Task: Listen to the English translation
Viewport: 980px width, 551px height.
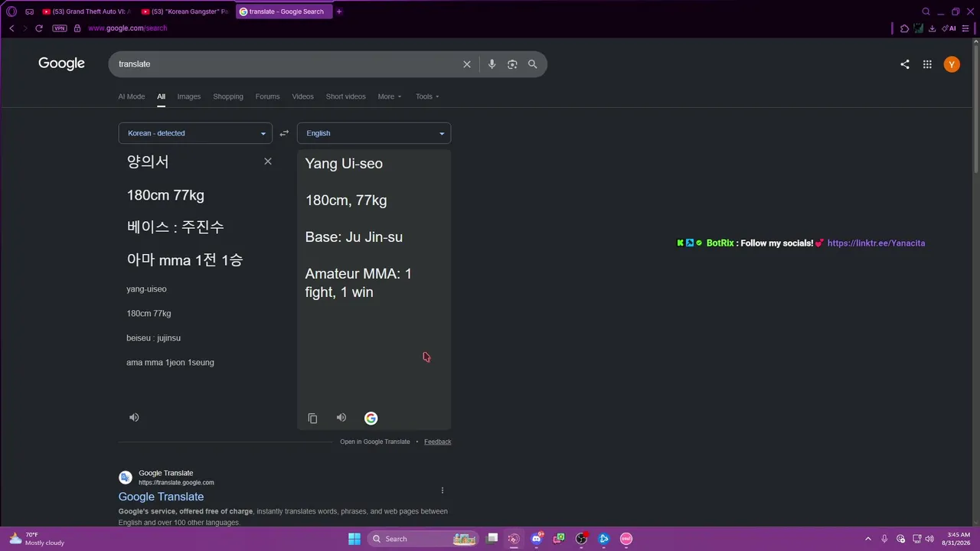Action: pos(341,418)
